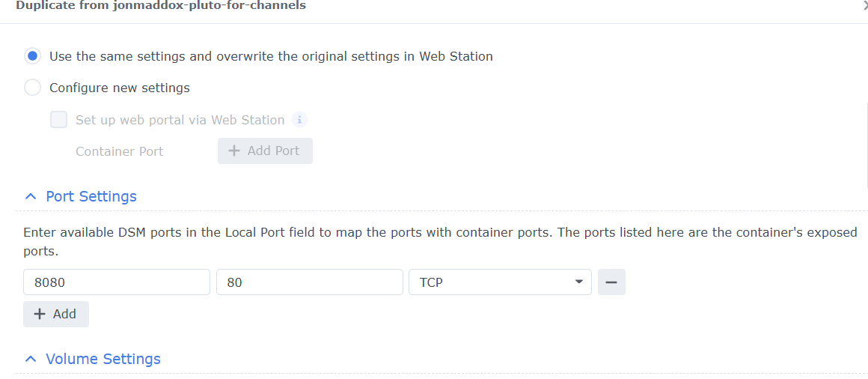
Task: Select 'Configure new settings' radio button
Action: 32,88
